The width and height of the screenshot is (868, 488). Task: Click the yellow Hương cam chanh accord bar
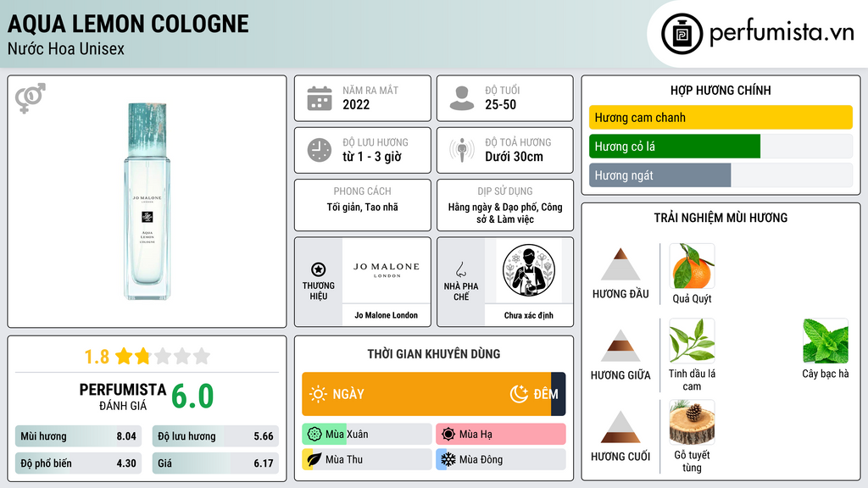tap(721, 117)
